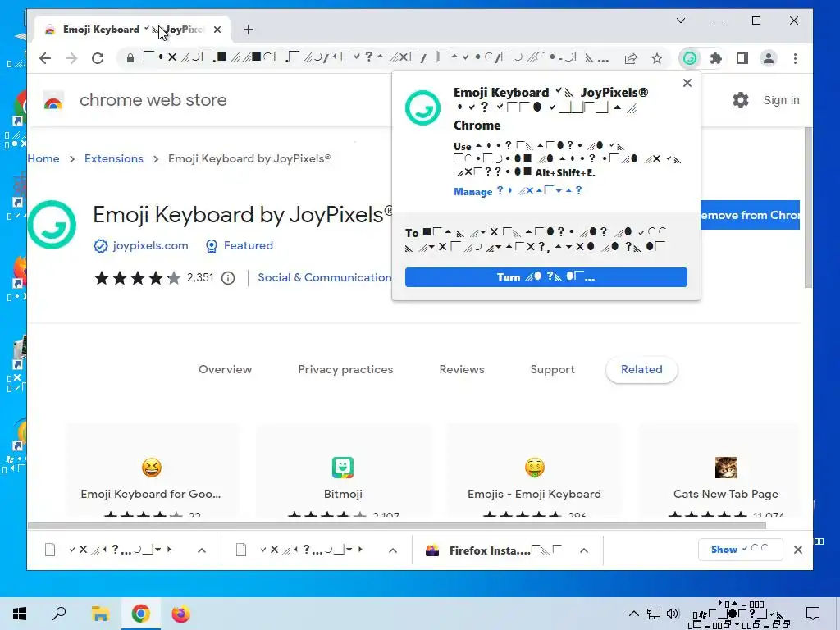This screenshot has width=840, height=630.
Task: Close the extension popup bubble
Action: (x=687, y=83)
